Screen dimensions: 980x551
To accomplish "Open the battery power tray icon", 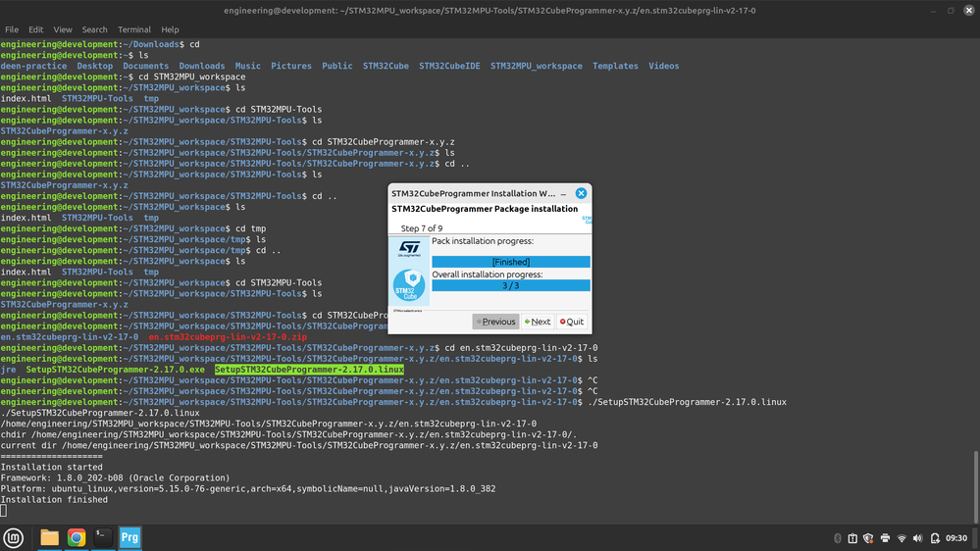I will [935, 538].
